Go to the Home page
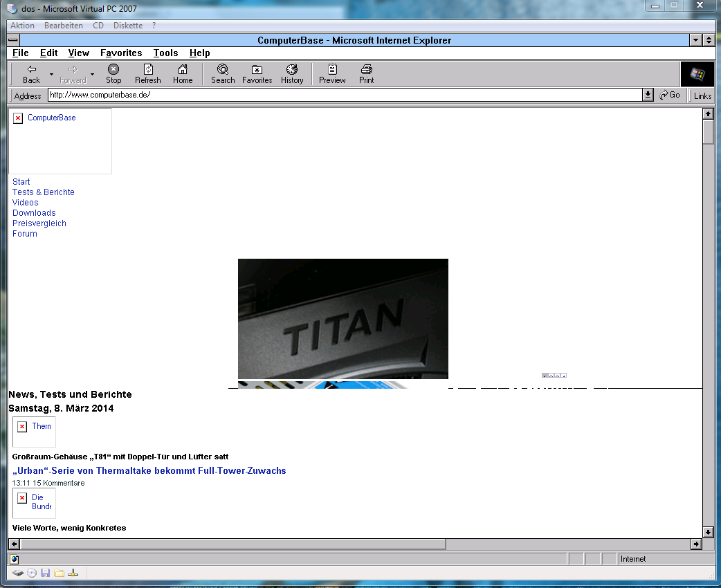The width and height of the screenshot is (721, 588). [x=183, y=74]
